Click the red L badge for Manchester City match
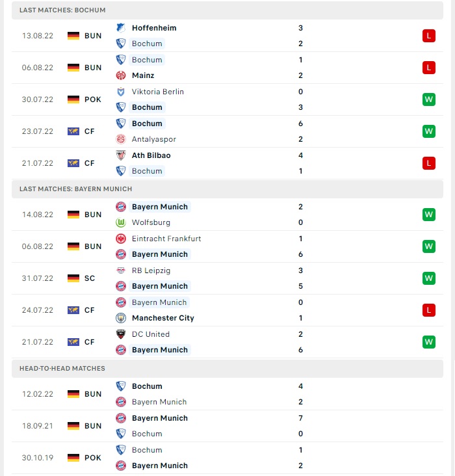The image size is (455, 476). tap(428, 310)
